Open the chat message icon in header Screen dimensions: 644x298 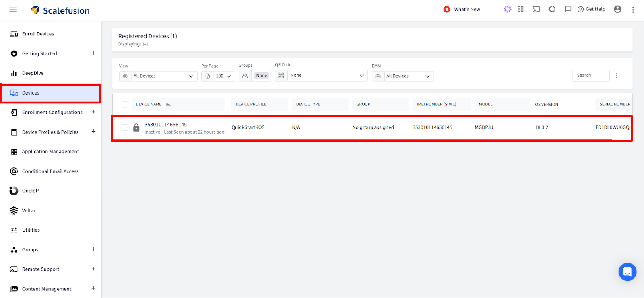coord(568,9)
